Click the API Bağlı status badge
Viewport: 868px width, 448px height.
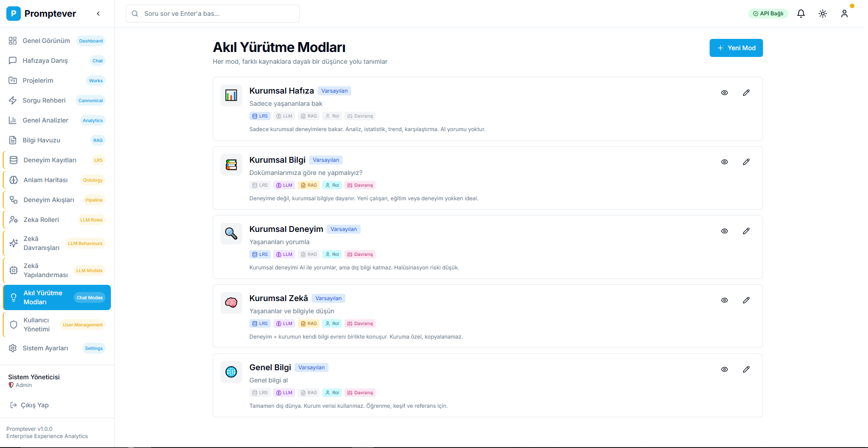[768, 14]
